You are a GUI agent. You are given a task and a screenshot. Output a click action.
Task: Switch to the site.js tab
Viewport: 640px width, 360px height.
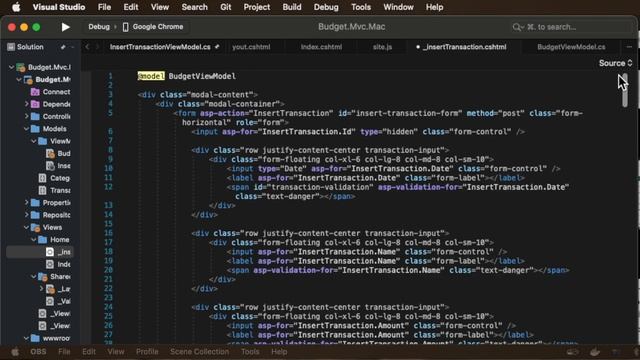[x=382, y=47]
